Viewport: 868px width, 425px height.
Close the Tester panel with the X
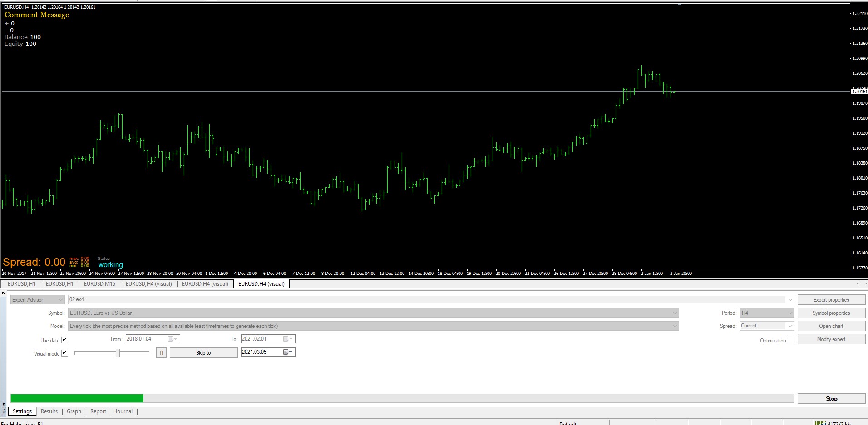tap(3, 293)
